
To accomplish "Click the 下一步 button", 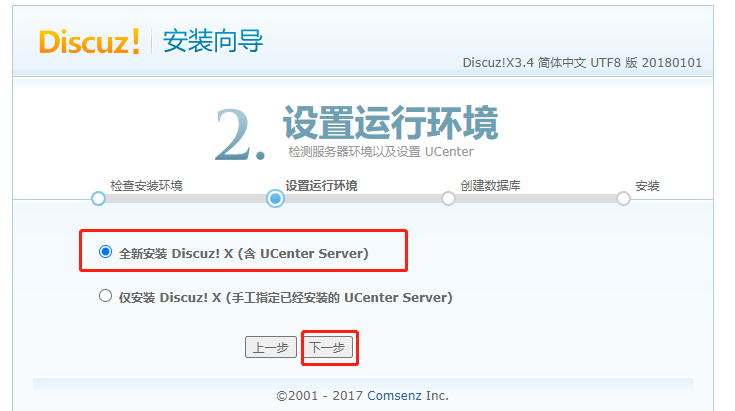I will click(x=327, y=347).
